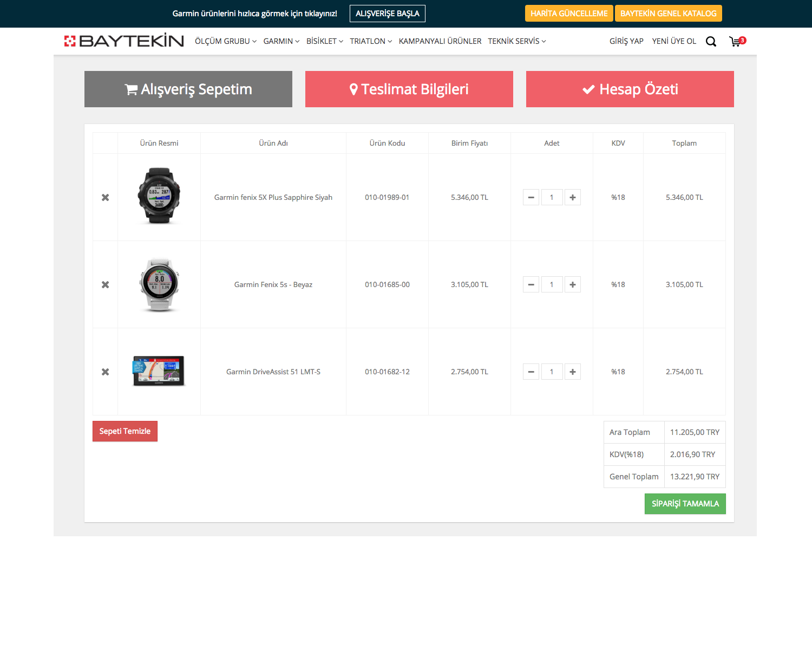Click HARİTA GÜNCELLEME button
The image size is (812, 650).
point(569,14)
